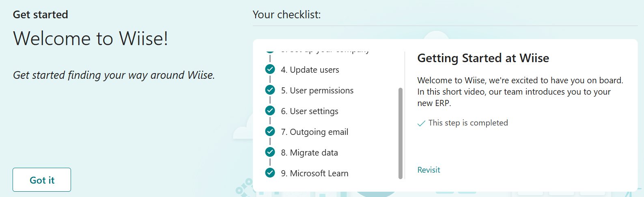
Task: Select the 4. Update users step
Action: click(310, 70)
